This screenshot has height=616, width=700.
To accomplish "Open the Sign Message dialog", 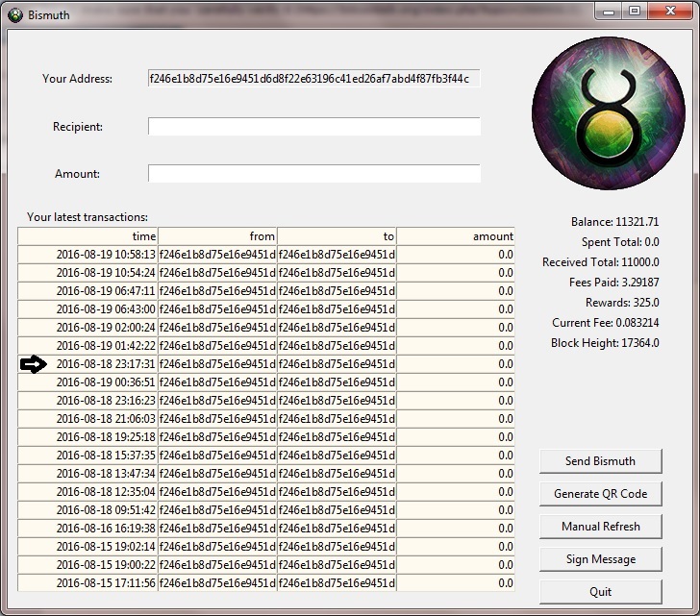I will tap(600, 559).
